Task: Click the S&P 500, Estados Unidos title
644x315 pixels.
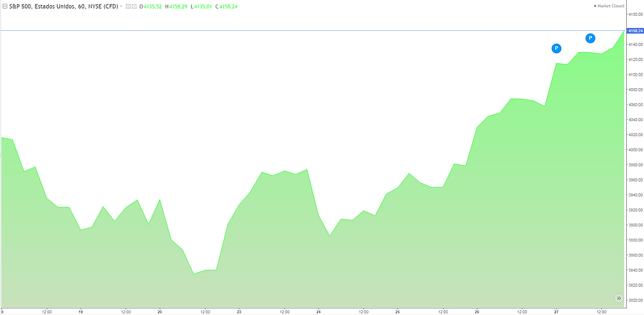Action: [63, 7]
